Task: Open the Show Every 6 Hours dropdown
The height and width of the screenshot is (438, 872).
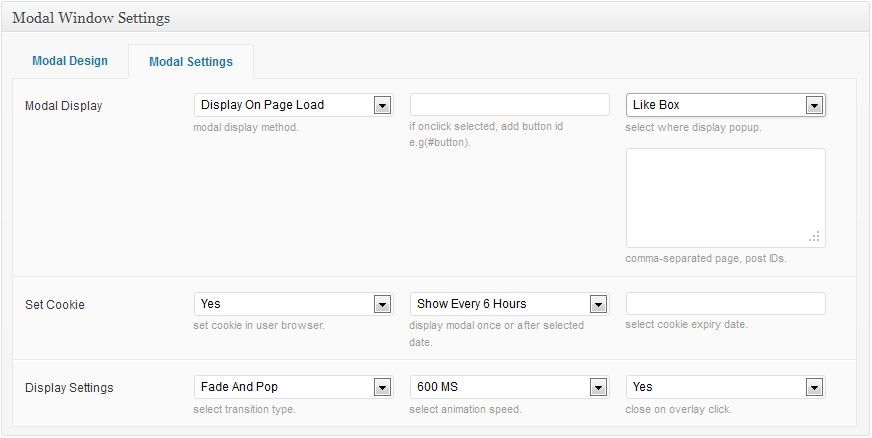Action: pyautogui.click(x=509, y=304)
